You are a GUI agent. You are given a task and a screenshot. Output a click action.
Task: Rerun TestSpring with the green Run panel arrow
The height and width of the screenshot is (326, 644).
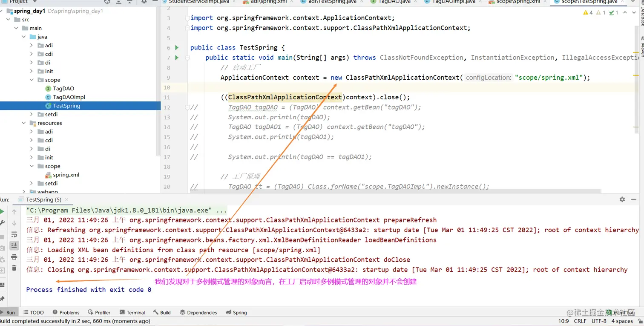point(2,212)
